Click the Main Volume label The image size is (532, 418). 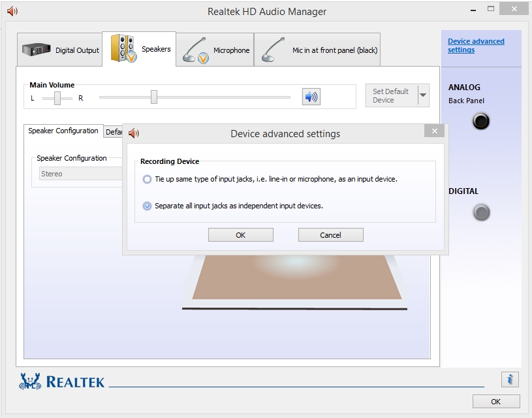(x=52, y=85)
